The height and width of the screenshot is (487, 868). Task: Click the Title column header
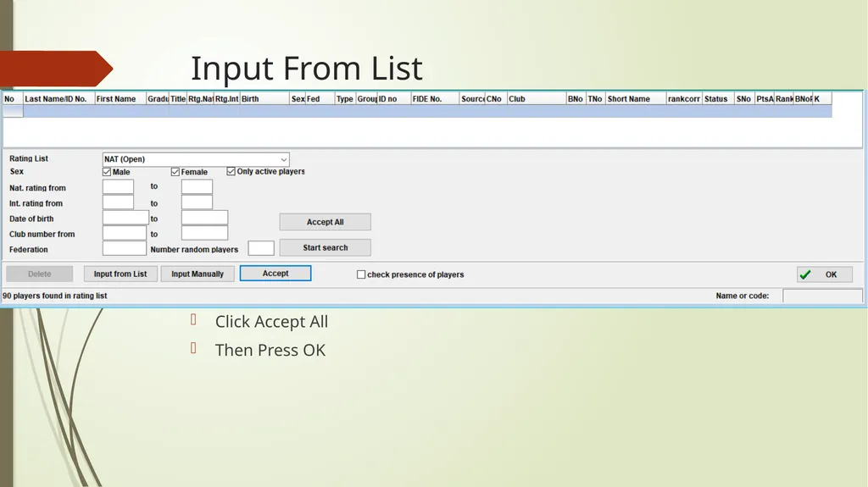coord(178,99)
